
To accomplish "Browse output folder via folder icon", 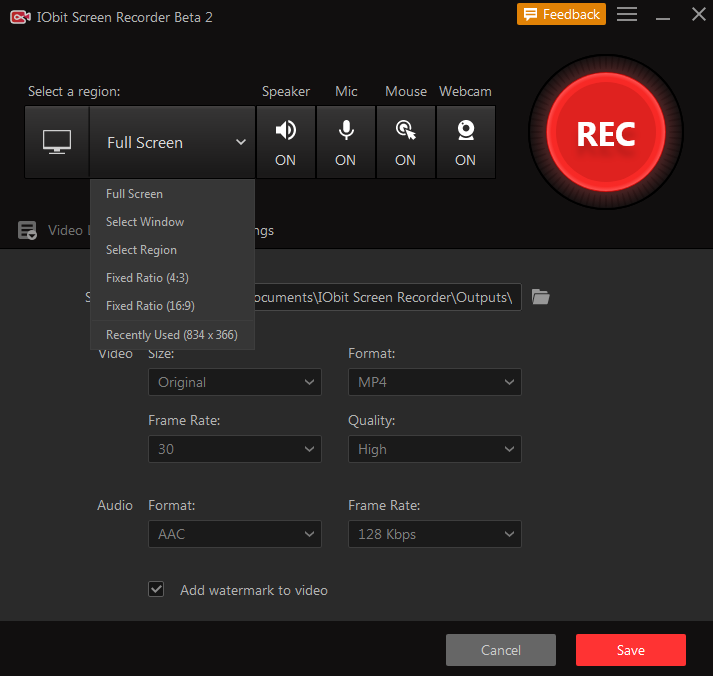I will tap(541, 297).
